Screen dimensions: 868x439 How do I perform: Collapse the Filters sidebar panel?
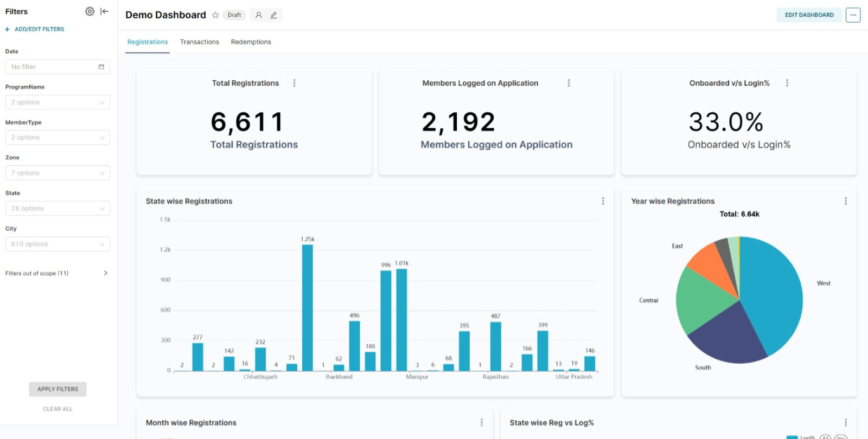click(105, 11)
